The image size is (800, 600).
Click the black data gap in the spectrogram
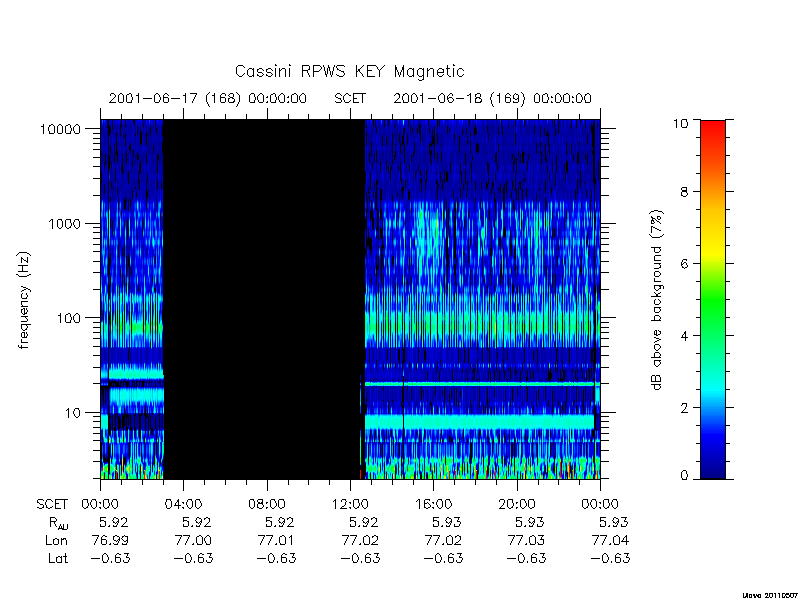point(264,299)
